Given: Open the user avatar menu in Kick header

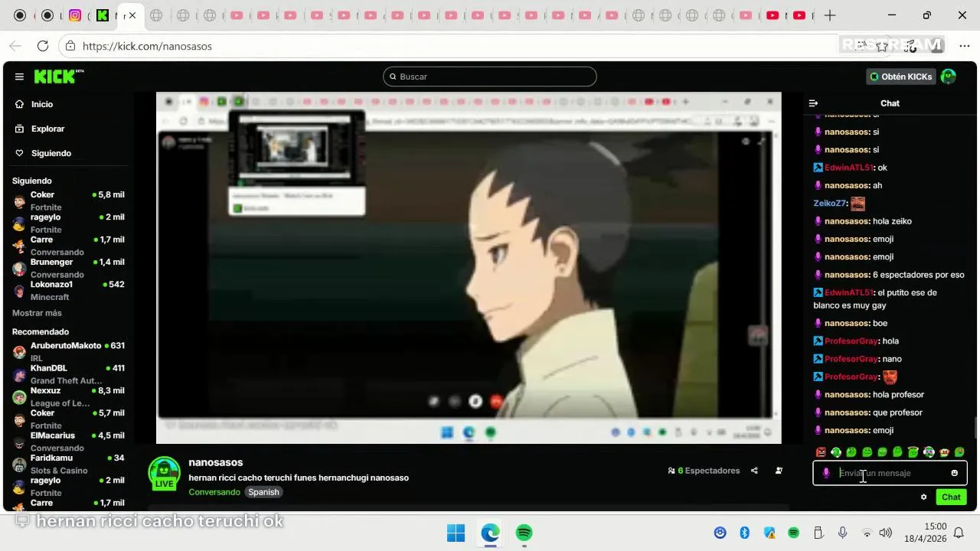Looking at the screenshot, I should click(948, 77).
